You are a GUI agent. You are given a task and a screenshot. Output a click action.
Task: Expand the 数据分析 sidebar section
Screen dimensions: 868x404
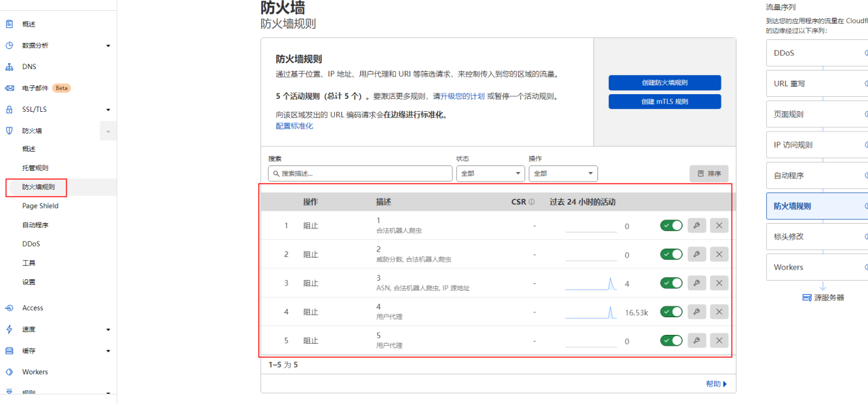[x=108, y=45]
